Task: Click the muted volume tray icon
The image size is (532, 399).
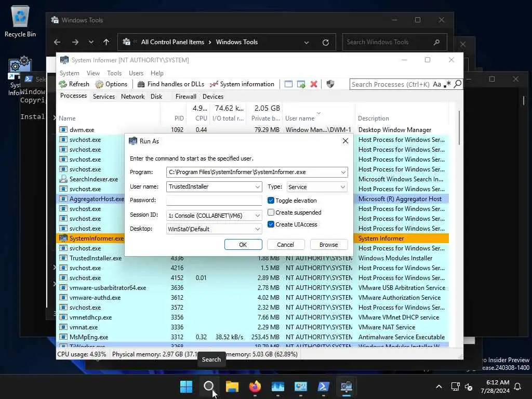Action: tap(469, 387)
